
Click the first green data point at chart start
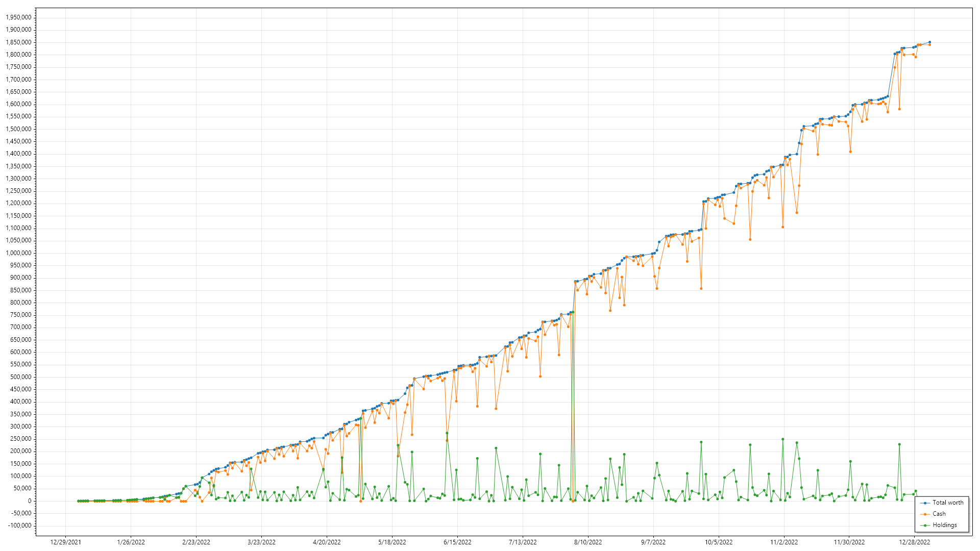click(x=78, y=501)
